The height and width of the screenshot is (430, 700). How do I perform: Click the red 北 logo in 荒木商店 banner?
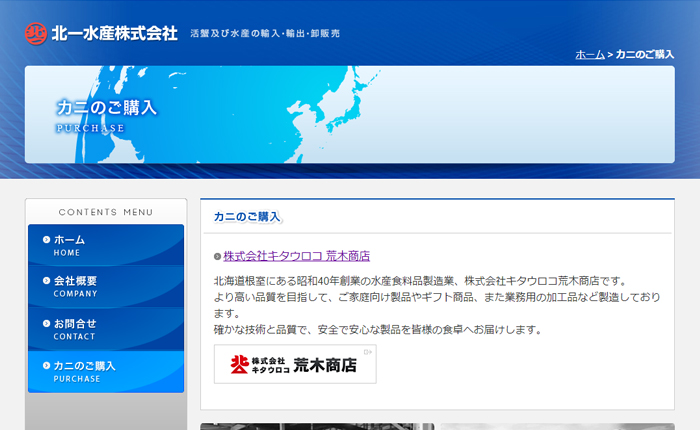239,364
